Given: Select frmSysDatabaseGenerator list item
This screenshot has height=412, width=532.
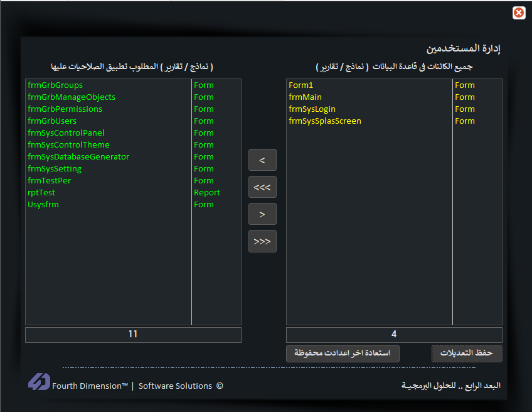Looking at the screenshot, I should pos(78,157).
